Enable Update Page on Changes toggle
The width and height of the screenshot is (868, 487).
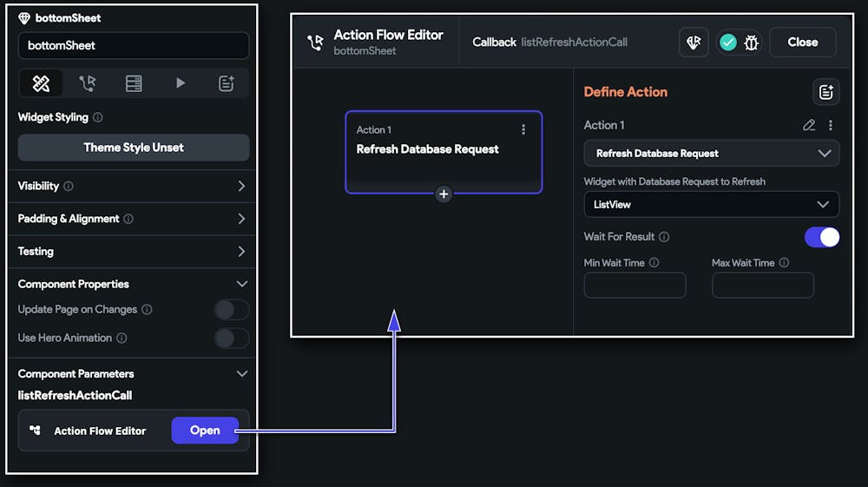pyautogui.click(x=232, y=310)
